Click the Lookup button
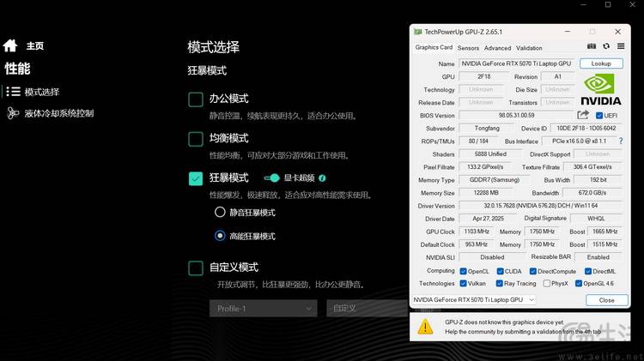The image size is (644, 361). (x=601, y=63)
